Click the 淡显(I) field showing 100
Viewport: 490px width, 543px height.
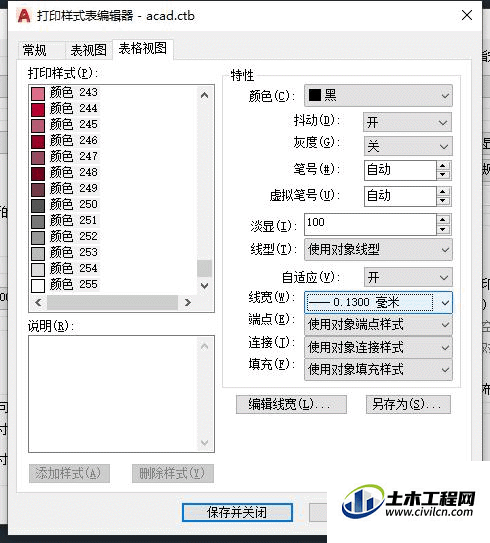point(370,224)
